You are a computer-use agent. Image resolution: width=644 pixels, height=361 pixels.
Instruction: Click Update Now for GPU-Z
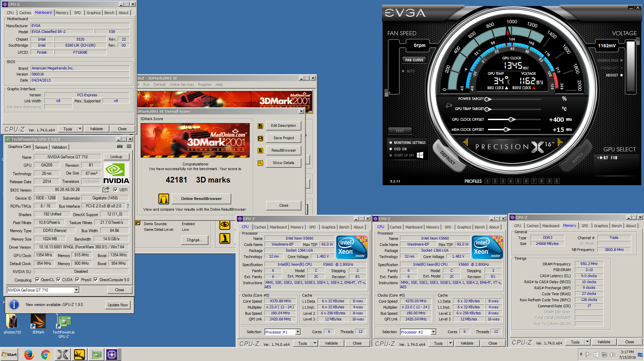coord(117,305)
